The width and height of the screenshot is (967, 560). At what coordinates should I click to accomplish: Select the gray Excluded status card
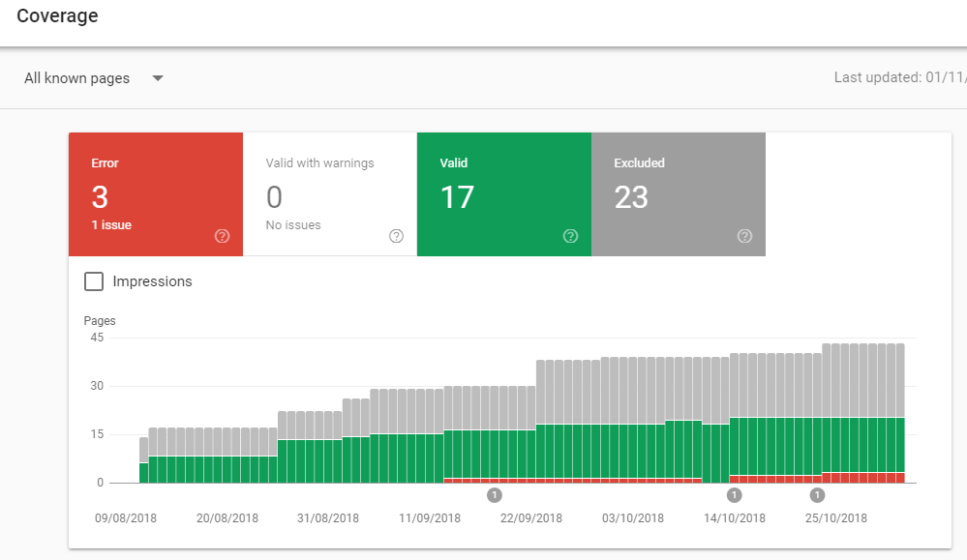coord(679,194)
